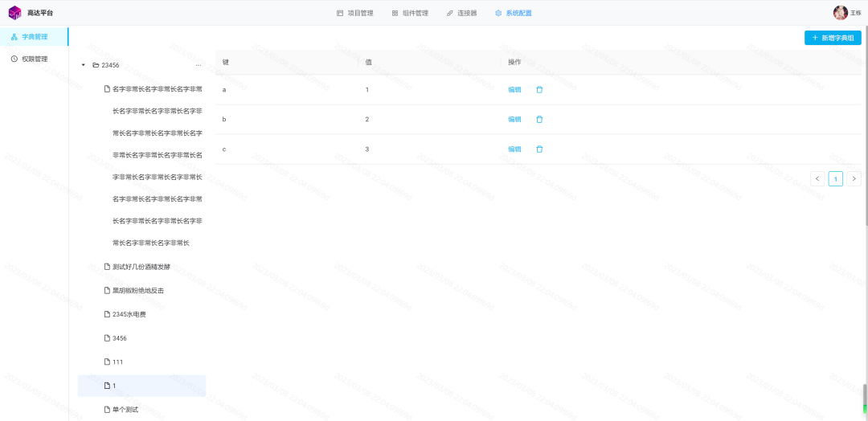
Task: Select 字典管理 in the sidebar
Action: click(x=34, y=37)
